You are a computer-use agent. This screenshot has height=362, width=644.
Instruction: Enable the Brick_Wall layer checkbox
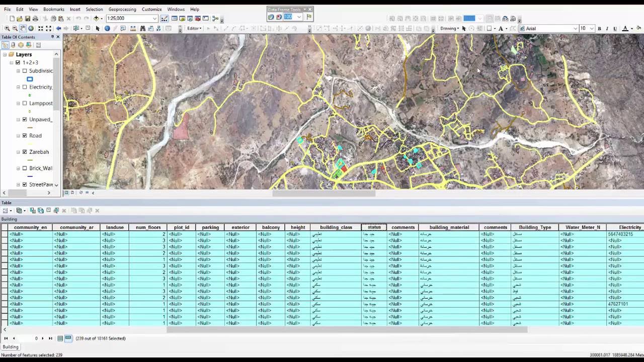pos(25,168)
